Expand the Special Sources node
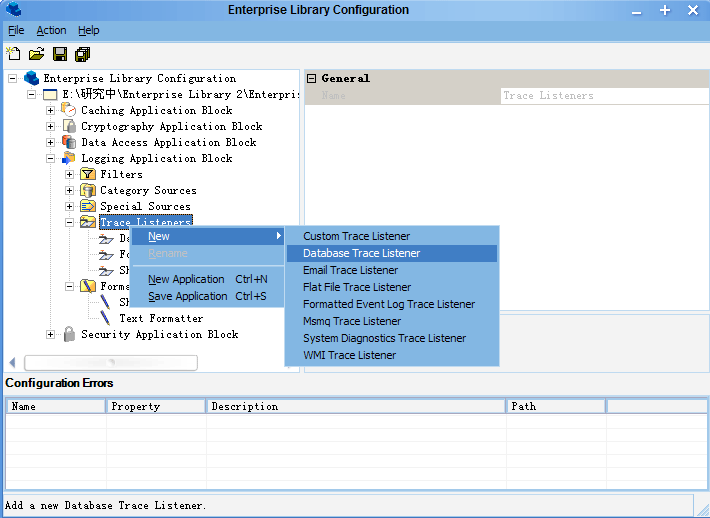Viewport: 710px width, 518px height. coord(69,206)
